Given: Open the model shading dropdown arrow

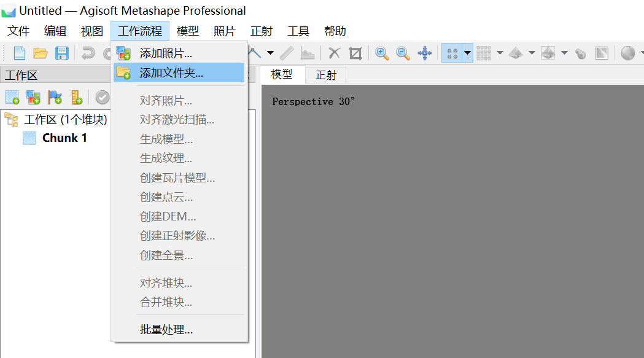Looking at the screenshot, I should click(532, 53).
